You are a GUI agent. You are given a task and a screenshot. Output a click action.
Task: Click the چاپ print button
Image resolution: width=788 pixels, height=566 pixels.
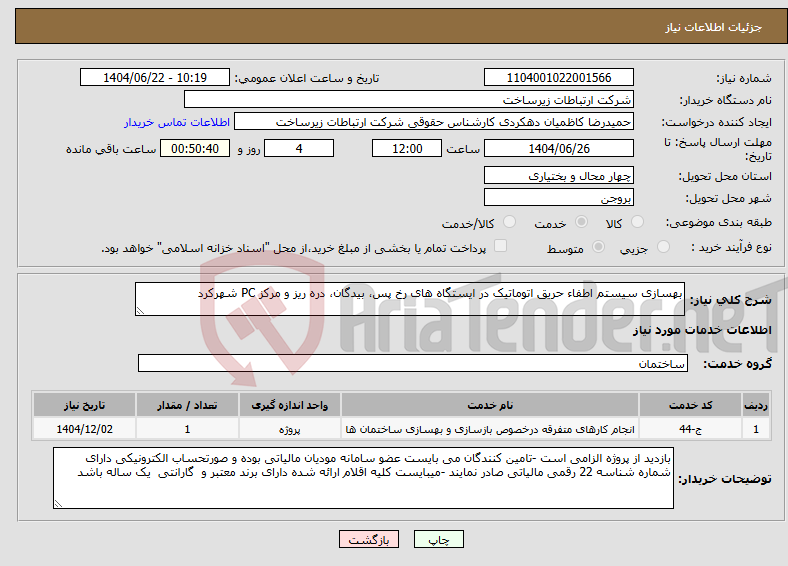pos(439,539)
